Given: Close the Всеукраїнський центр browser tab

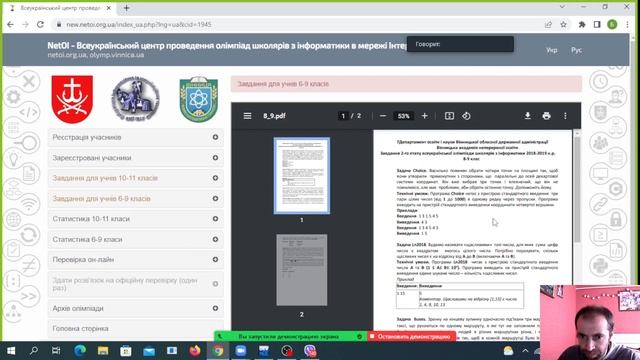Looking at the screenshot, I should 109,8.
